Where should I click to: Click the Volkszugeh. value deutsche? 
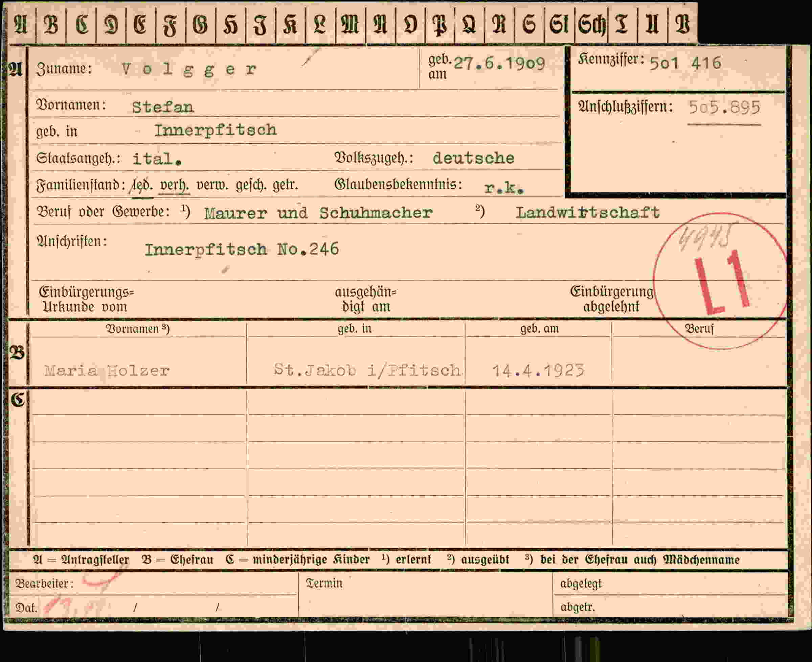point(474,158)
